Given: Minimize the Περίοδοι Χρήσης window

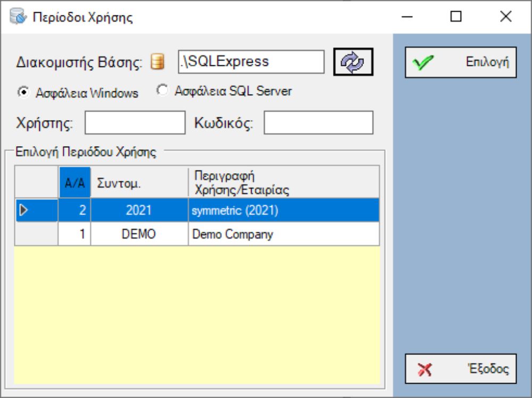Looking at the screenshot, I should 408,17.
